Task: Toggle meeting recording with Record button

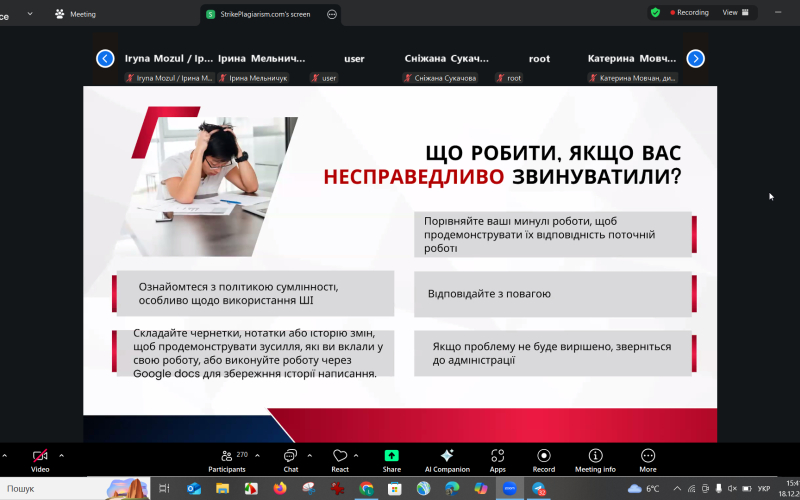Action: pos(543,457)
